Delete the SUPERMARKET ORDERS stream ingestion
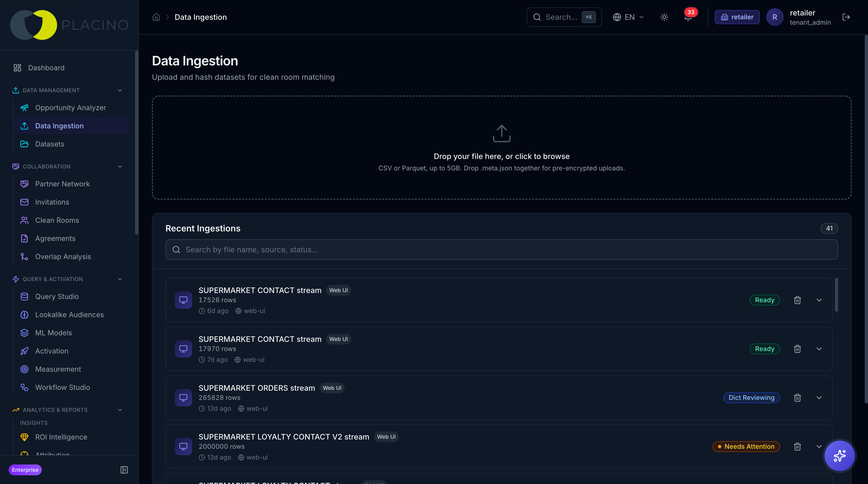This screenshot has height=484, width=868. 797,398
